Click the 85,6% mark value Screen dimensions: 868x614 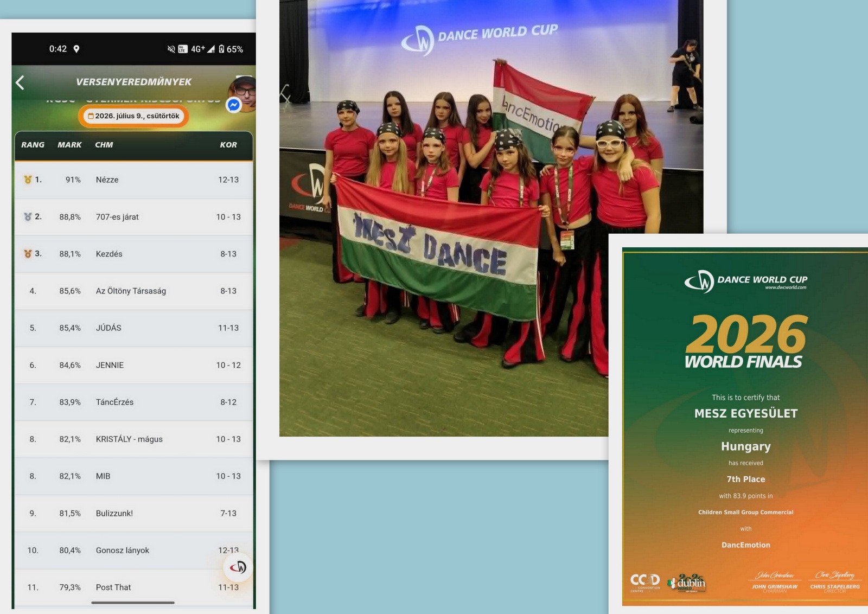point(70,291)
